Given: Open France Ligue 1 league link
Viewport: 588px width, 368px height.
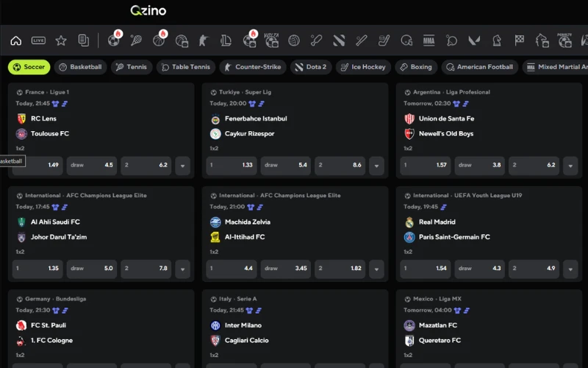Looking at the screenshot, I should (47, 92).
